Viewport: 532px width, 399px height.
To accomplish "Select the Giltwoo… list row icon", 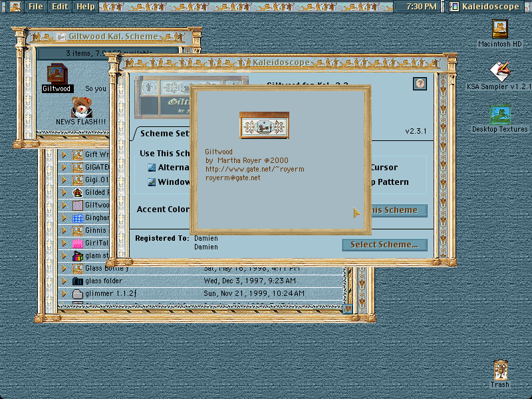I will [x=78, y=205].
